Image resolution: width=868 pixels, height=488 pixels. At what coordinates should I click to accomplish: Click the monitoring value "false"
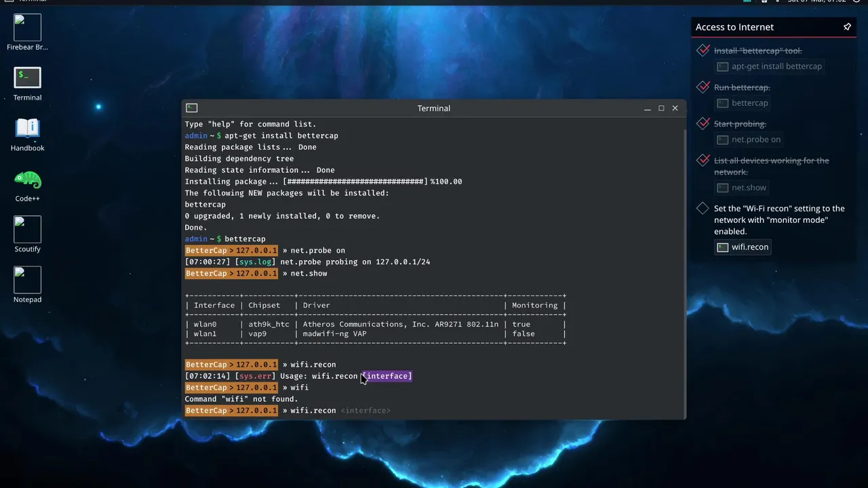click(x=524, y=334)
